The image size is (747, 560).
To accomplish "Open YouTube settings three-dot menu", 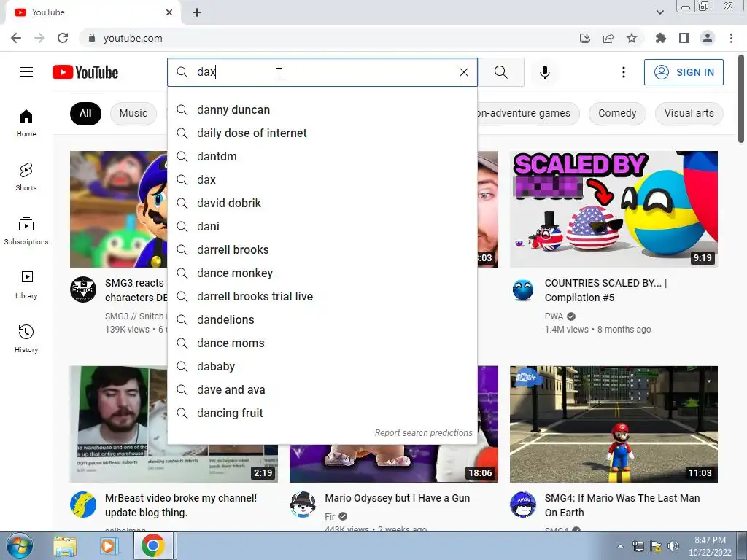I will (623, 72).
